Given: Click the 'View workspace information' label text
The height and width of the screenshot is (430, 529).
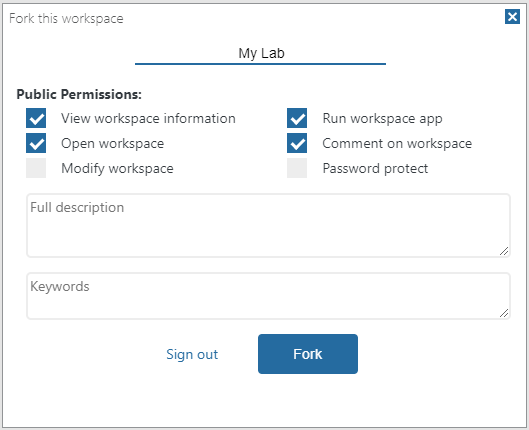Looking at the screenshot, I should click(x=148, y=118).
